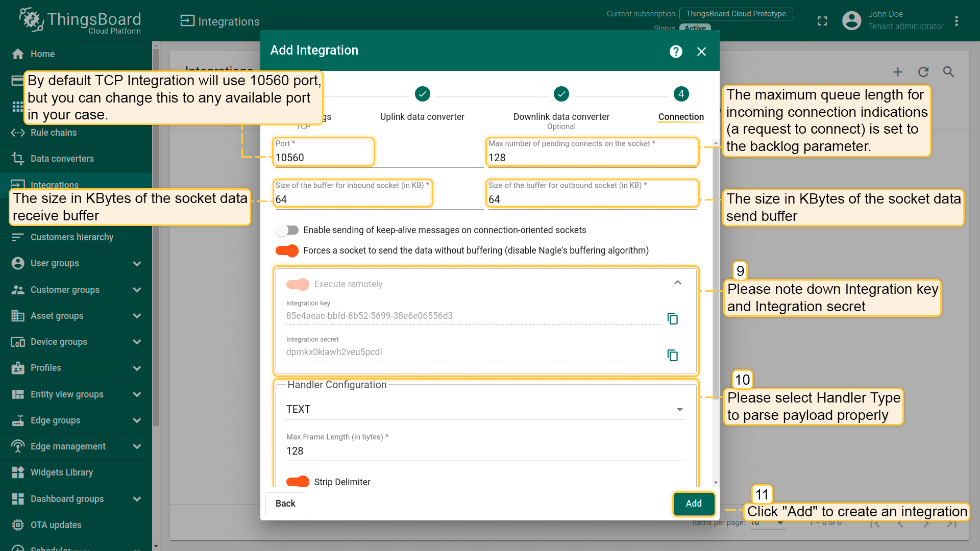Expand Entity view groups menu
The image size is (980, 551).
[137, 394]
